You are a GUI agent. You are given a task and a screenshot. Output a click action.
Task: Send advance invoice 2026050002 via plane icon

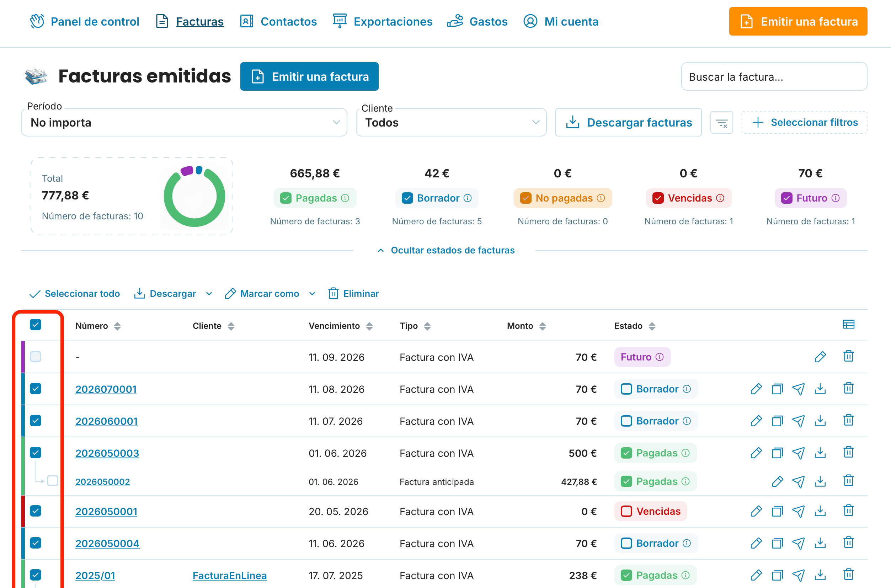pyautogui.click(x=798, y=481)
